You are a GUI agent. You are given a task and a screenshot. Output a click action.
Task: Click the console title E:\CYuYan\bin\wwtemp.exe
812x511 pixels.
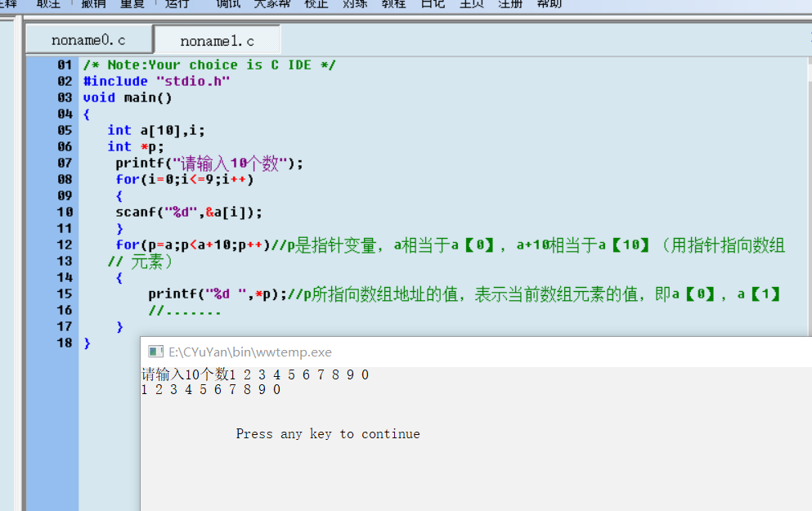point(250,352)
